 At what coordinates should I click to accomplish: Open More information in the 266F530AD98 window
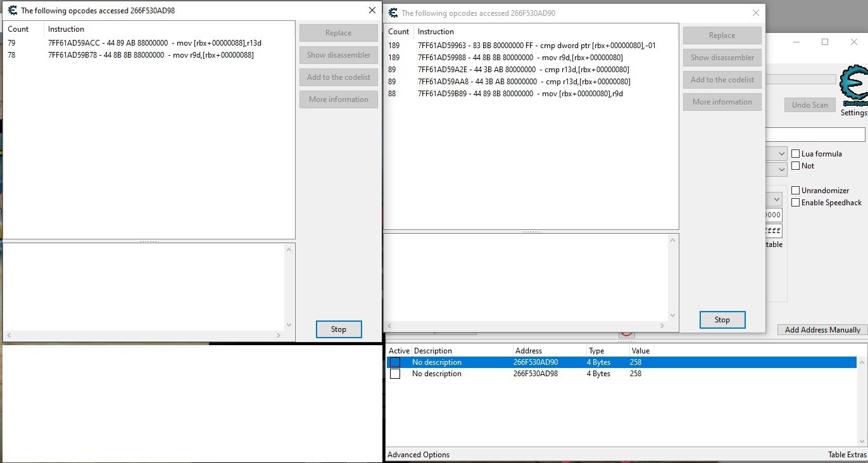pos(339,99)
